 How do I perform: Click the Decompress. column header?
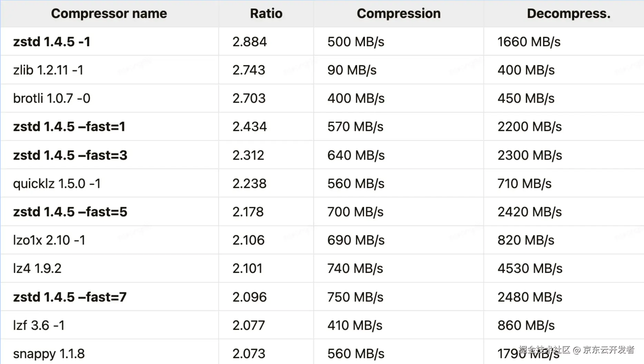coord(568,13)
